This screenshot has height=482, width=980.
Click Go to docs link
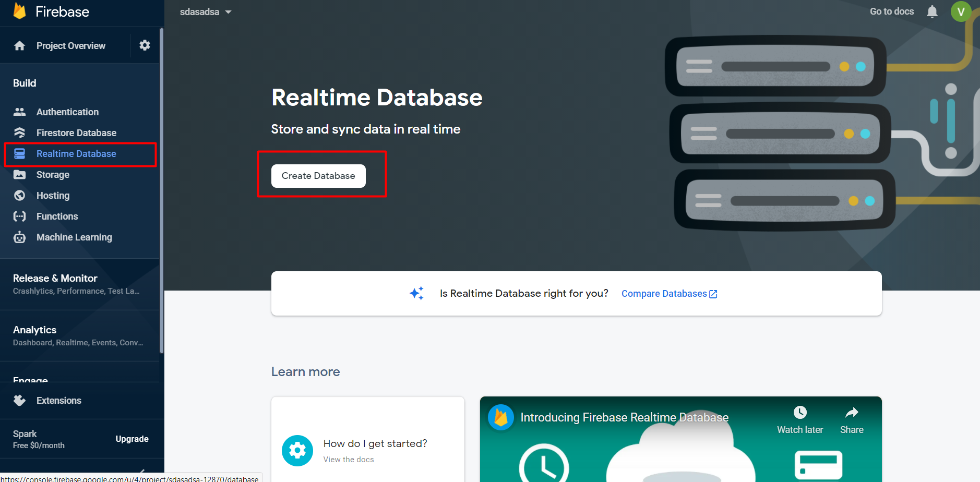(x=891, y=11)
